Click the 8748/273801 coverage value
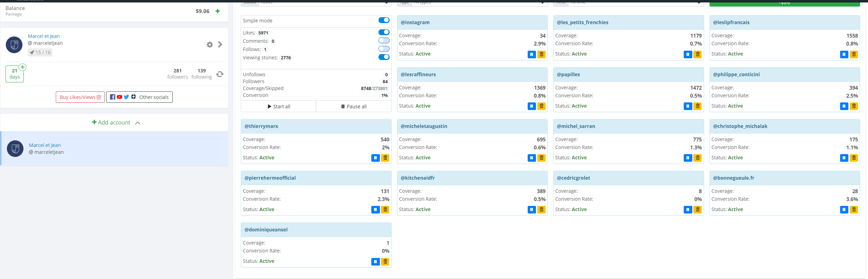The width and height of the screenshot is (868, 279). pos(374,88)
